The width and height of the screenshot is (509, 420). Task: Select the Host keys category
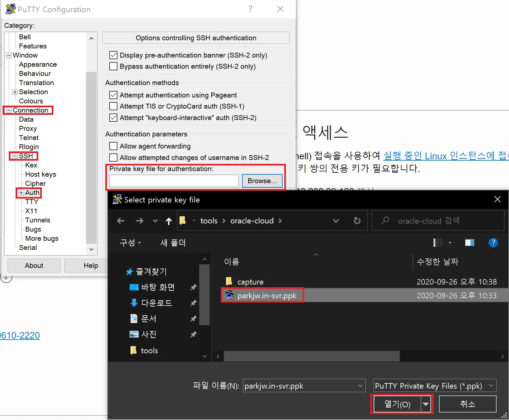41,174
